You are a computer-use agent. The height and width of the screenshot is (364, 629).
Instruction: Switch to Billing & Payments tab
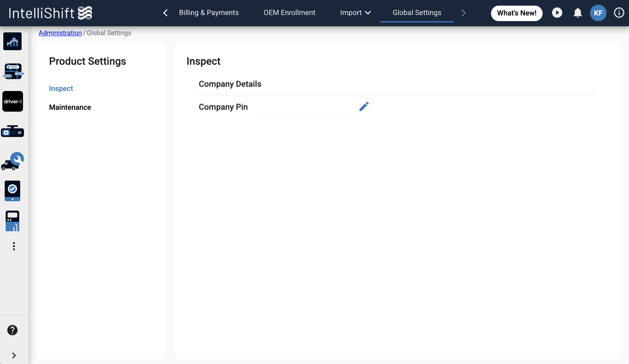point(209,13)
